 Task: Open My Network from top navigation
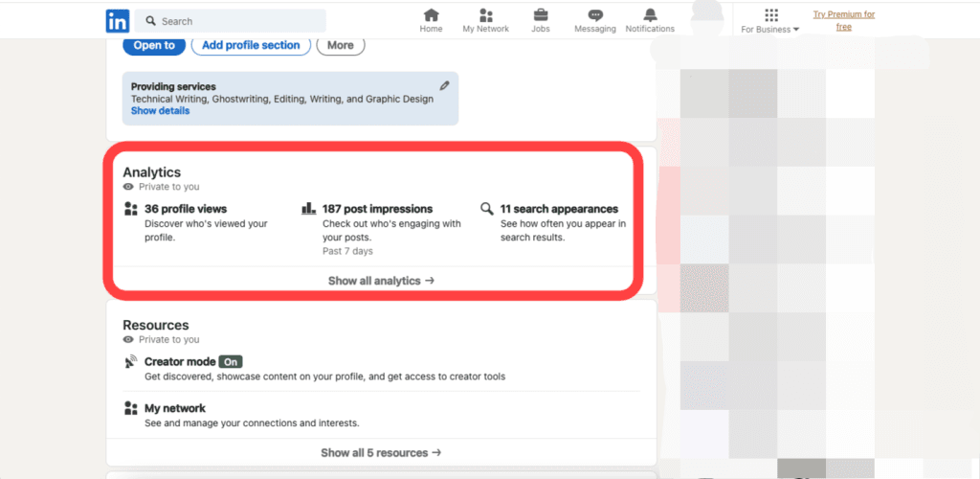pyautogui.click(x=485, y=21)
